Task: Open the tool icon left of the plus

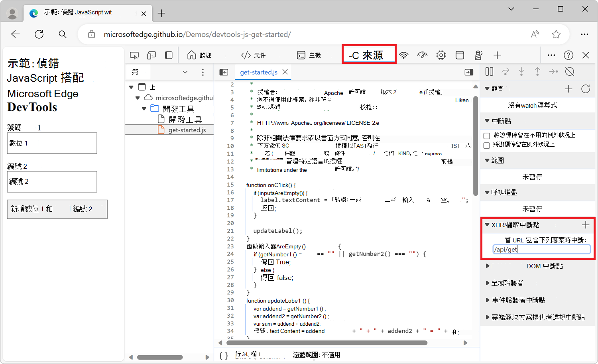Action: pos(478,55)
